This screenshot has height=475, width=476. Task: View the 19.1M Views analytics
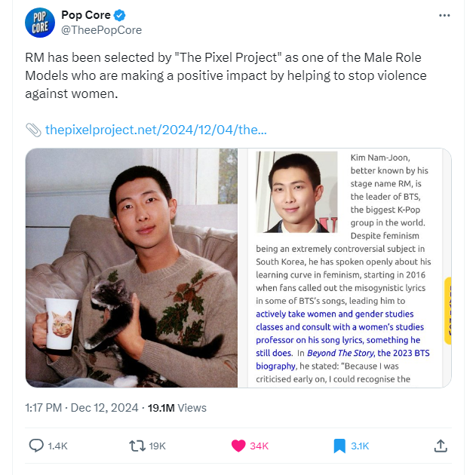(177, 408)
